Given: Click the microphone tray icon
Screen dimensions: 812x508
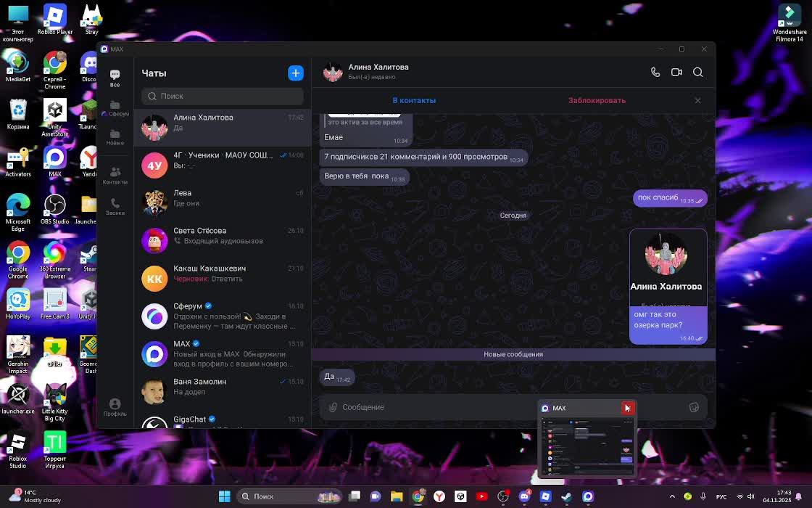Looking at the screenshot, I should click(703, 496).
